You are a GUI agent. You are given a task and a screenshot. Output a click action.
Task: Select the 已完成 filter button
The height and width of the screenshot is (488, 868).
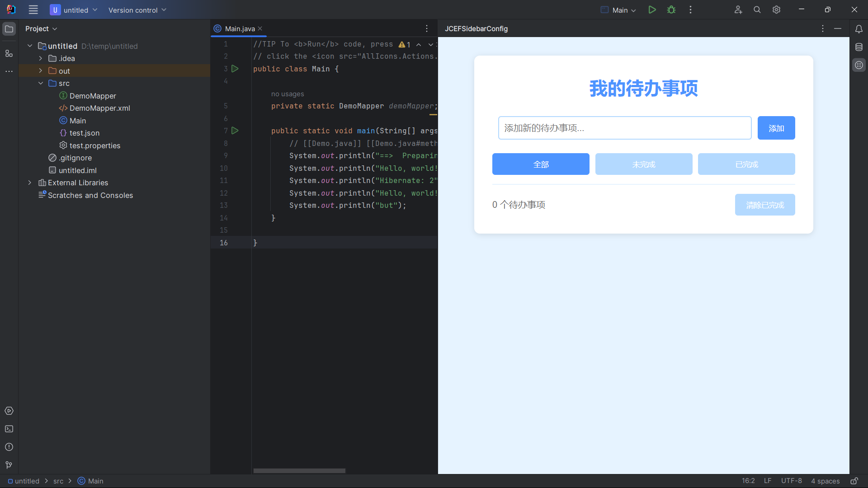pos(746,164)
